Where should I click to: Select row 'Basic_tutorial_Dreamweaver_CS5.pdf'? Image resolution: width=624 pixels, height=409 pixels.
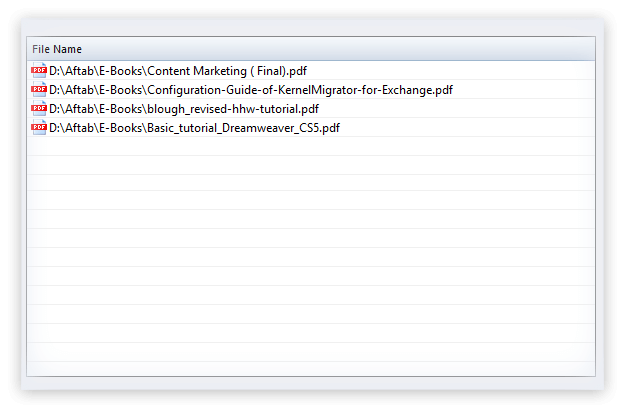coord(311,128)
